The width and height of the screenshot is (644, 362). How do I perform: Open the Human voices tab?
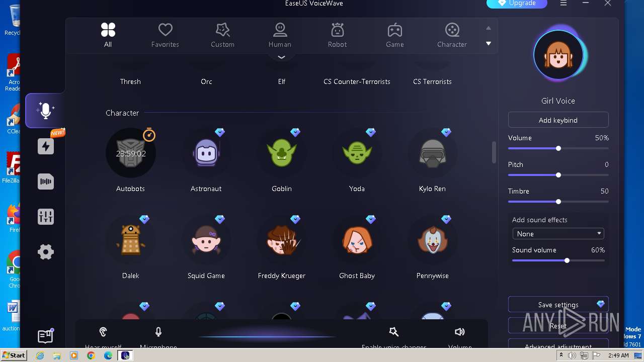280,35
